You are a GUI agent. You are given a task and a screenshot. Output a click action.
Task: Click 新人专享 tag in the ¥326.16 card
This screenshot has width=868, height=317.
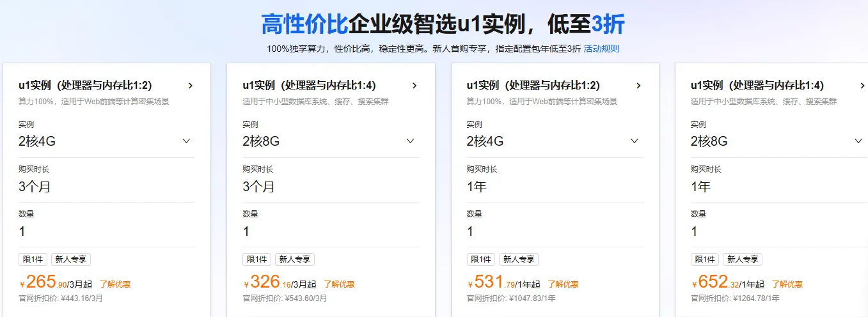point(295,259)
